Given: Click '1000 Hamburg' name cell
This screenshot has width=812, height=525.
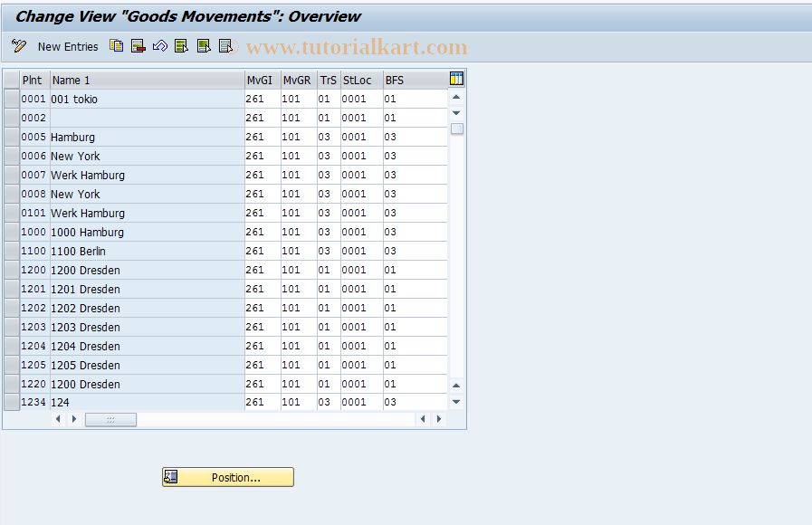Looking at the screenshot, I should pos(147,232).
